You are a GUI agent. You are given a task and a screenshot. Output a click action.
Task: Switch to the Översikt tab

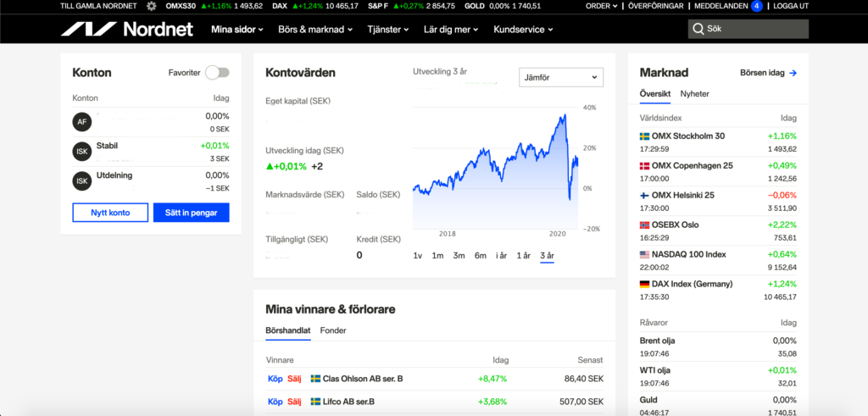pos(655,94)
